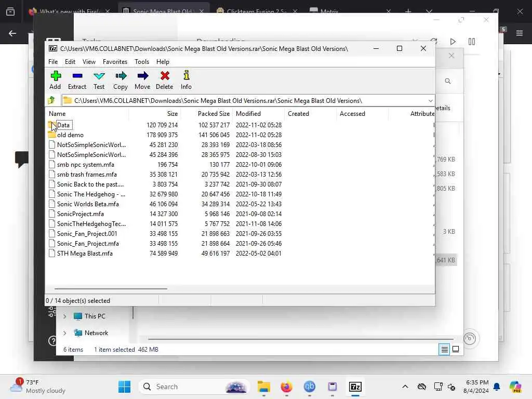Image resolution: width=532 pixels, height=399 pixels.
Task: Open the File menu
Action: coord(53,62)
